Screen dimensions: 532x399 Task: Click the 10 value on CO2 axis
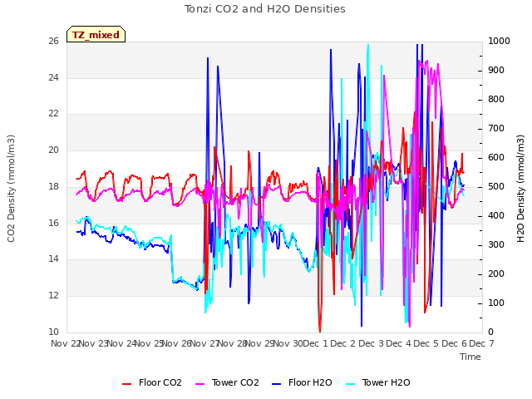tap(53, 332)
